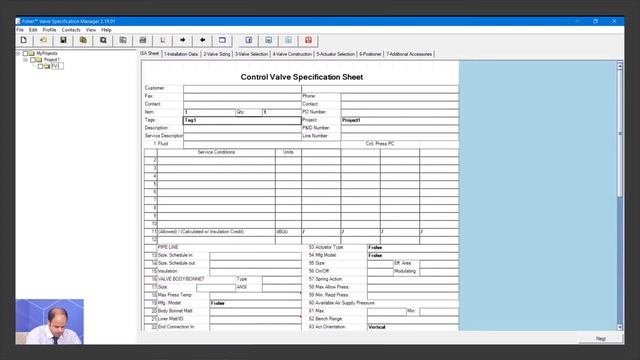Open the Help menu
640x360 pixels.
tap(107, 30)
